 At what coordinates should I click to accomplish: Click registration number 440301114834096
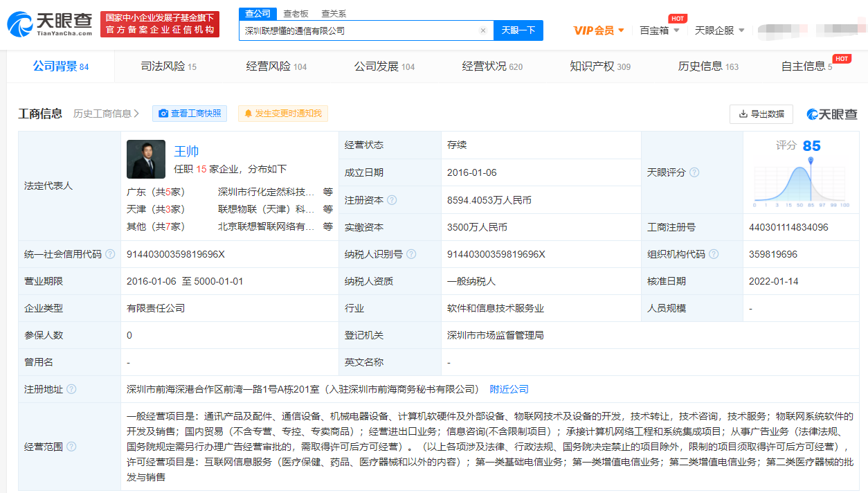click(x=788, y=227)
